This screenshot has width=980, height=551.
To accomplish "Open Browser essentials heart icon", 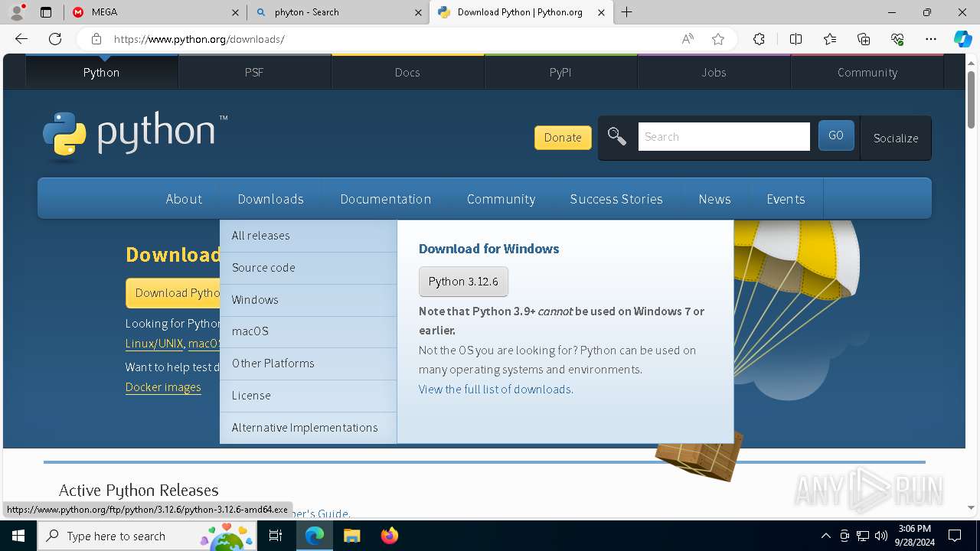I will [897, 39].
